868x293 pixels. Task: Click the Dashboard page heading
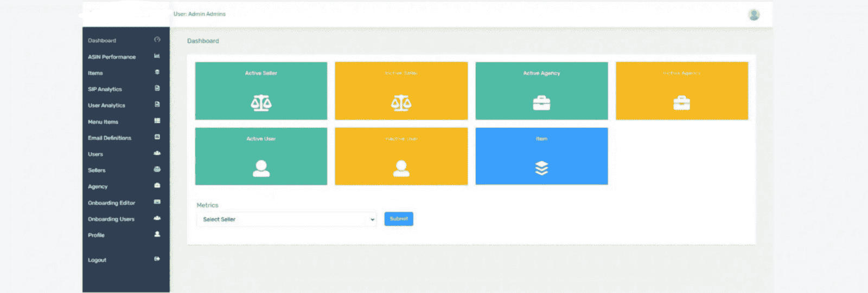tap(203, 41)
